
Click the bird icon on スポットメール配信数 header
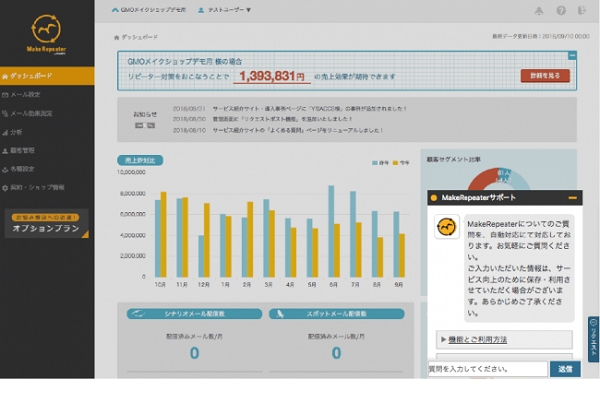(280, 314)
